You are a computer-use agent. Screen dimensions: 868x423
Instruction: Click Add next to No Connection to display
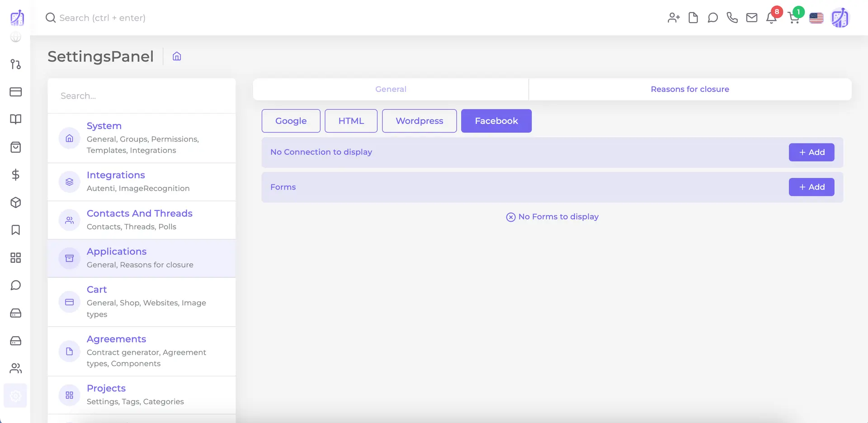[811, 152]
